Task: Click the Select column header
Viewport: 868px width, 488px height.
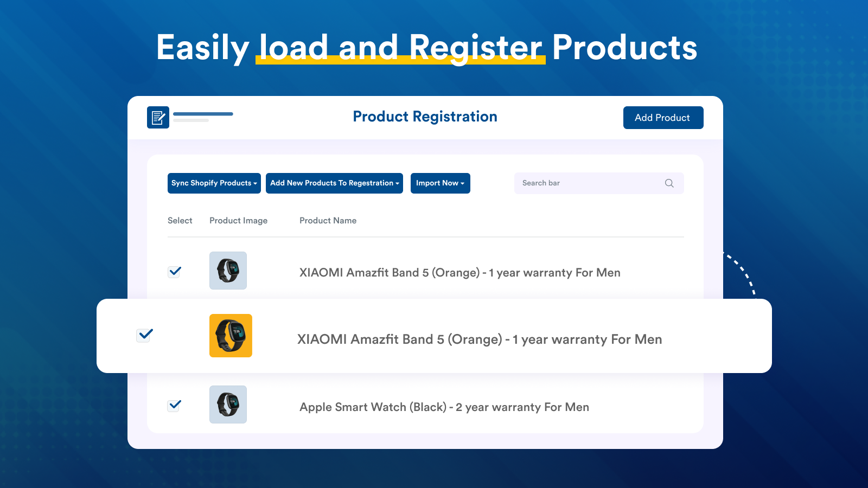Action: [180, 221]
